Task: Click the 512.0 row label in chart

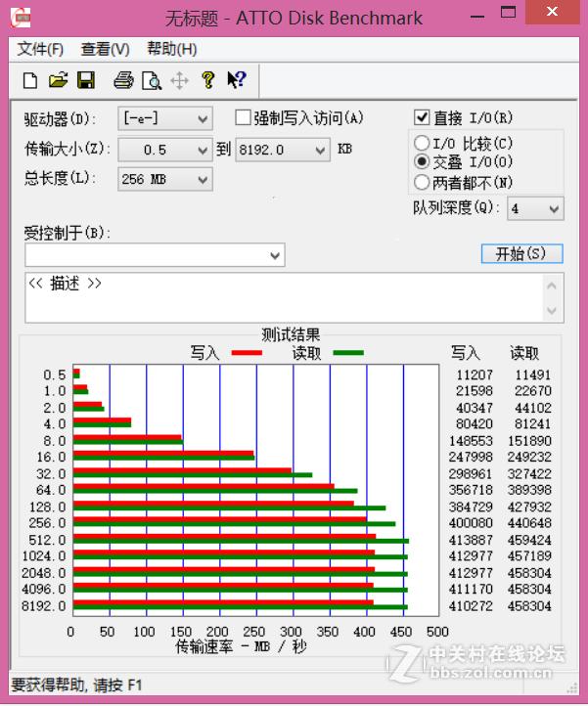Action: 47,540
